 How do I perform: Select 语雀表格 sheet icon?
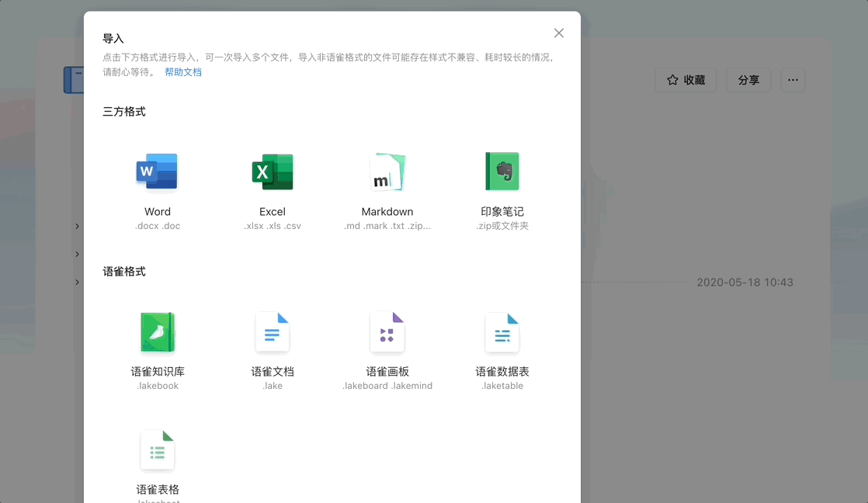pos(158,450)
